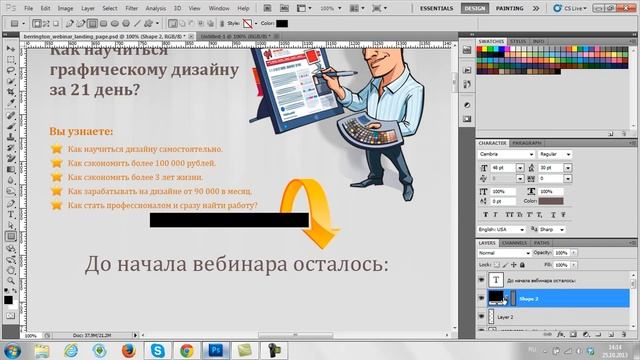Open Google Chrome from taskbar

tap(187, 351)
